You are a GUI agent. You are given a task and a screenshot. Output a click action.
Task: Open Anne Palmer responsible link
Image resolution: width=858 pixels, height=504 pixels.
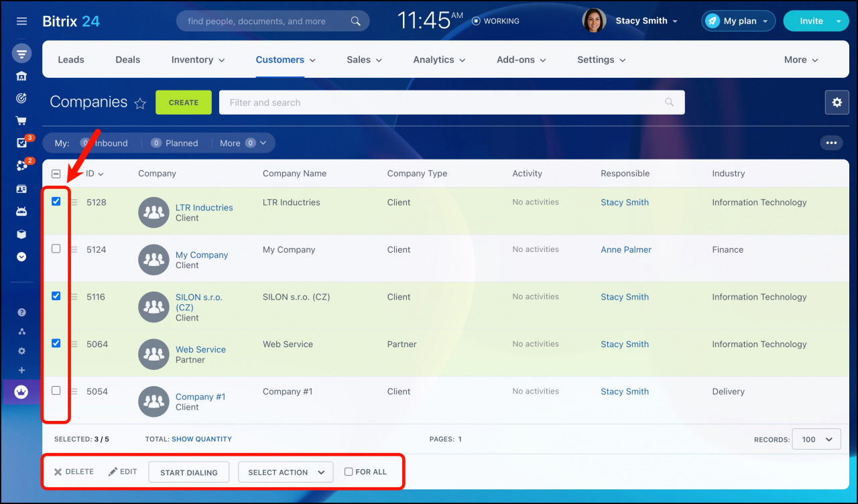tap(626, 249)
